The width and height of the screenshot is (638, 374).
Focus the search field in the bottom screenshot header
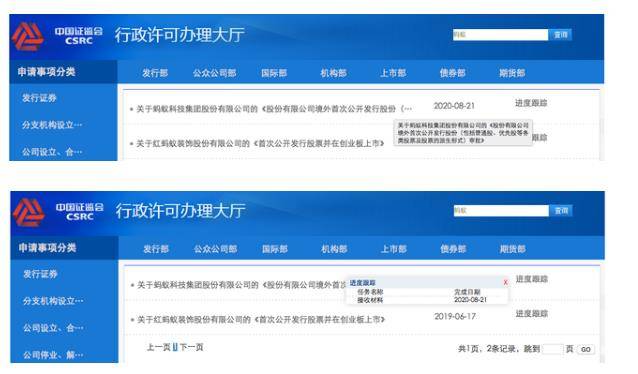click(x=501, y=210)
